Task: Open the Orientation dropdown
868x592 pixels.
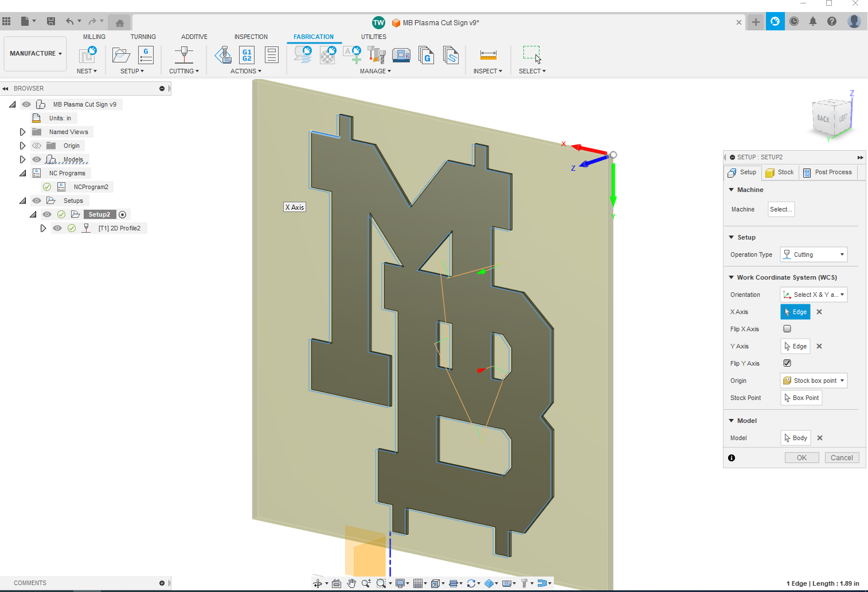Action: tap(814, 295)
